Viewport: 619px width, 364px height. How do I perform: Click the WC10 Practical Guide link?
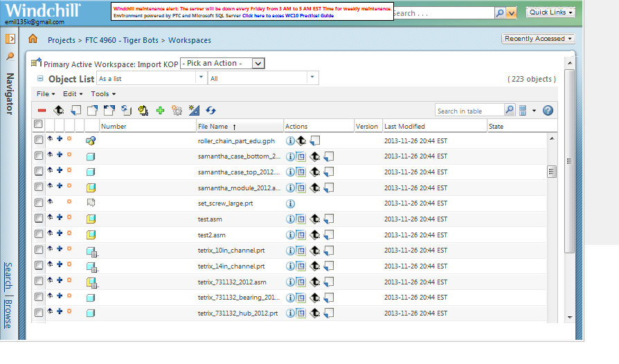pos(288,16)
